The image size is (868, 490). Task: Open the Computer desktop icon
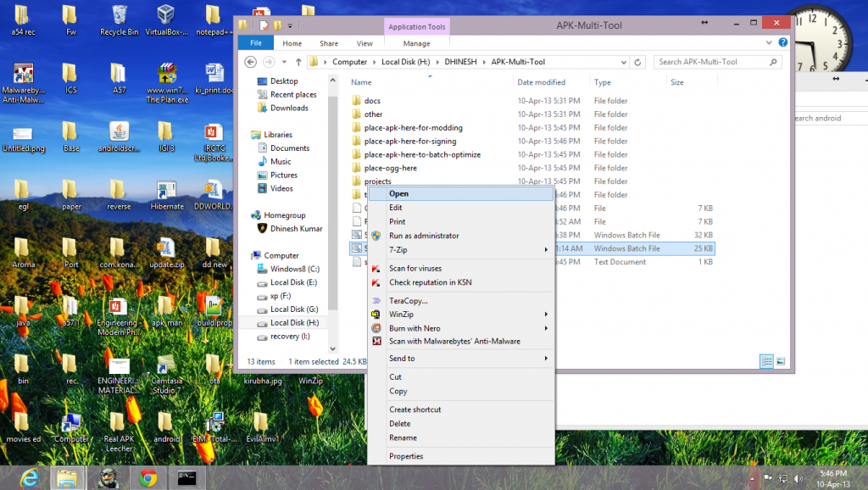coord(71,428)
